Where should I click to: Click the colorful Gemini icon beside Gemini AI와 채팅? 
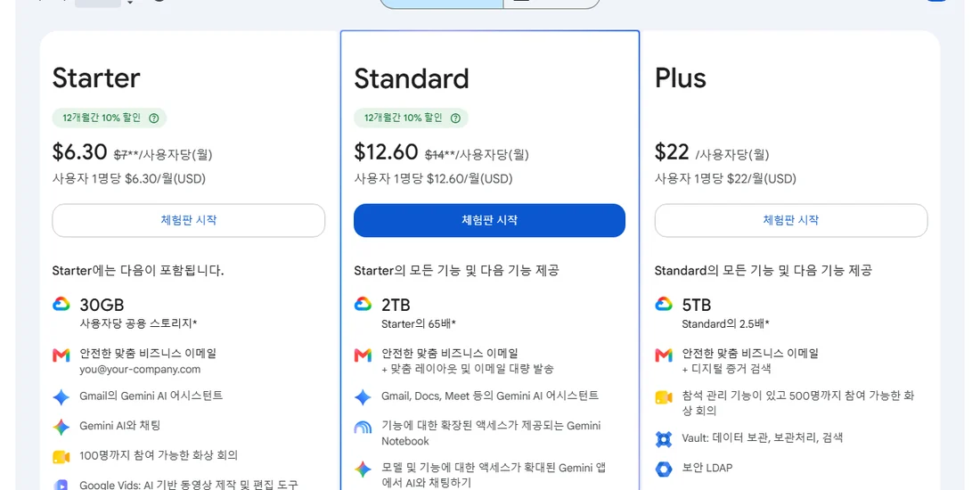tap(61, 427)
